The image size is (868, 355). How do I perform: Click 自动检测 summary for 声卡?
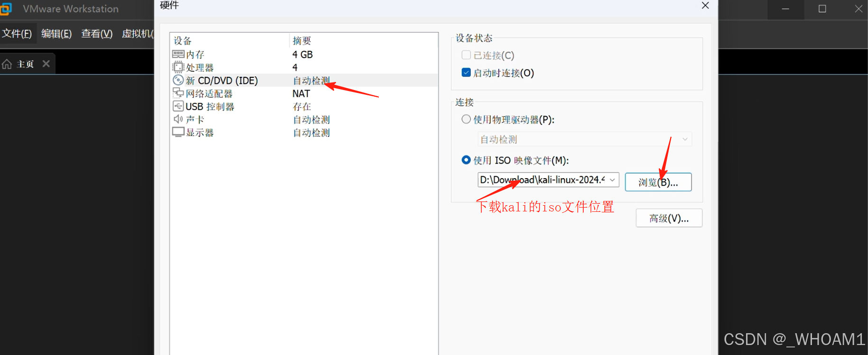coord(311,119)
